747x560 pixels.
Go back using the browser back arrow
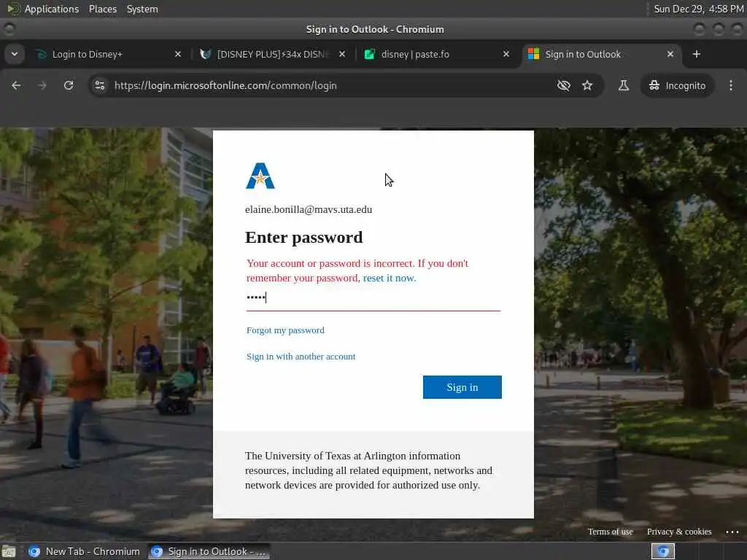tap(16, 85)
